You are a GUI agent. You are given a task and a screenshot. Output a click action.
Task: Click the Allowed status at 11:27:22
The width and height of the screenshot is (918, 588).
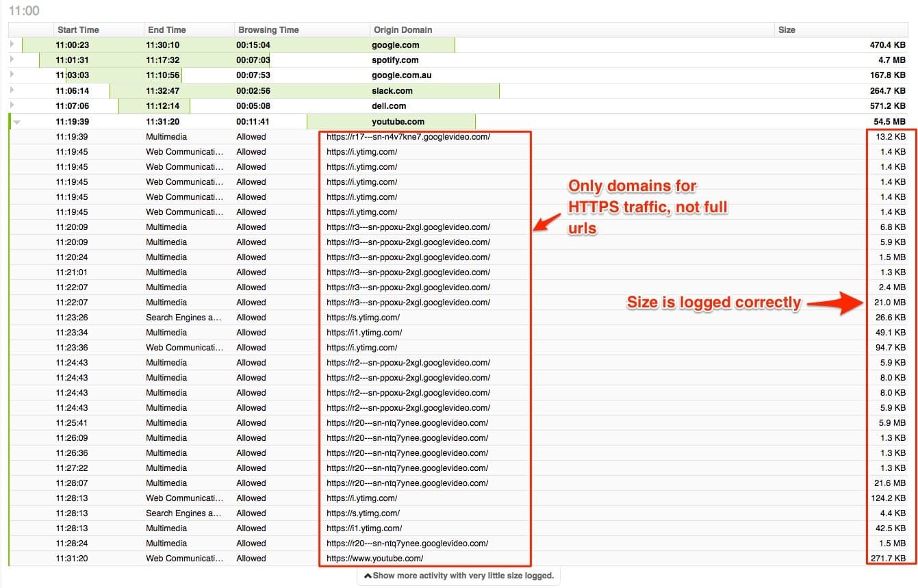(251, 468)
